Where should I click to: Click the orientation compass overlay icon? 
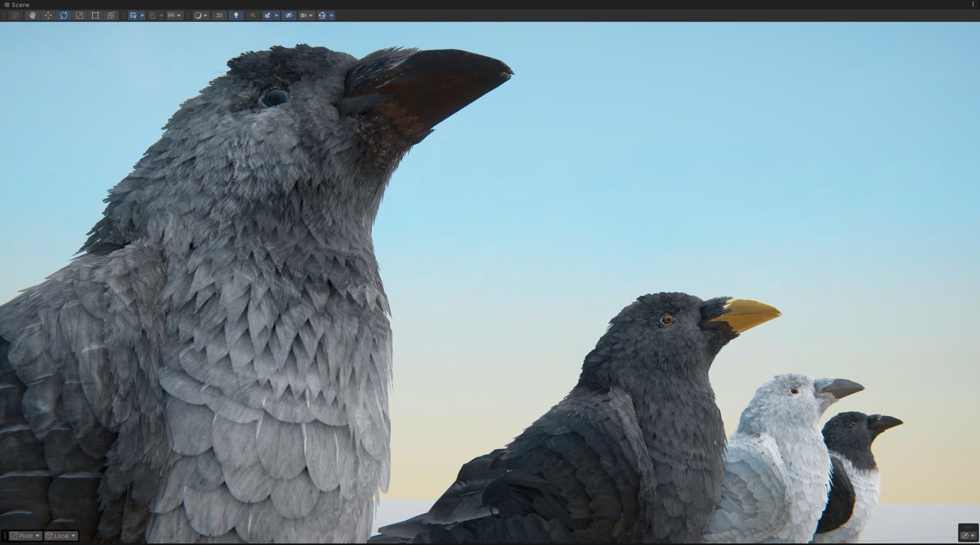(965, 535)
